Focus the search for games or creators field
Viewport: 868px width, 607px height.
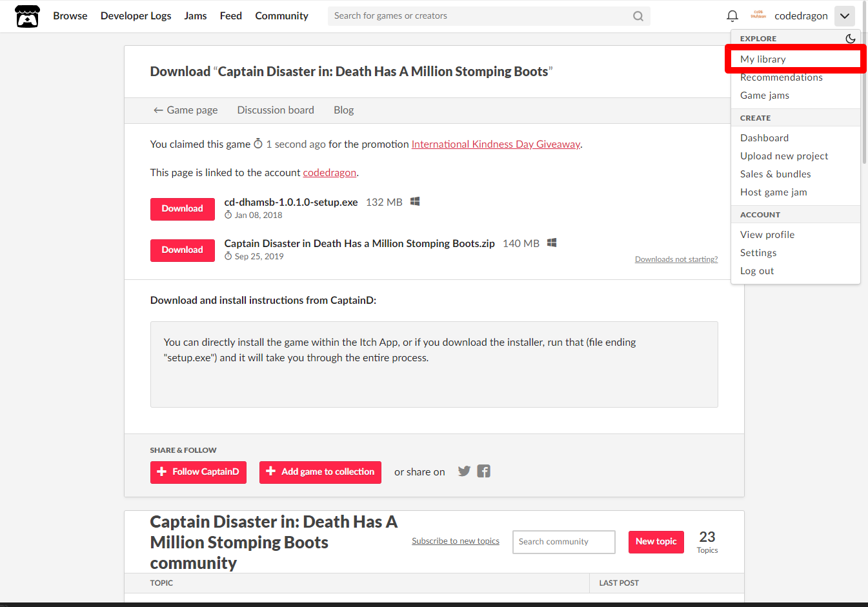(489, 16)
